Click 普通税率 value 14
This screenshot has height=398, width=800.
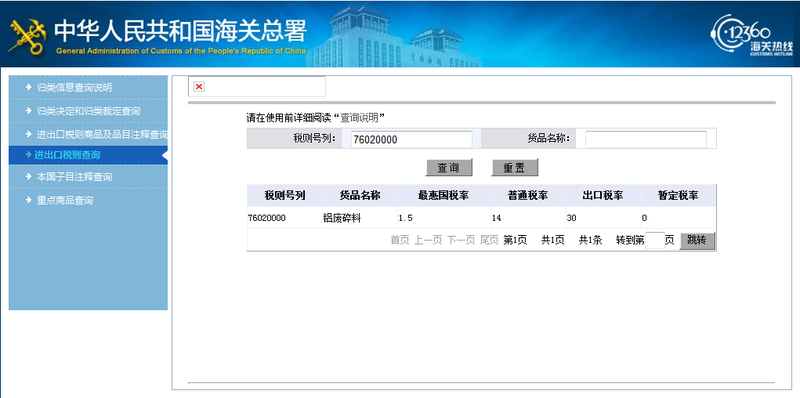[496, 218]
